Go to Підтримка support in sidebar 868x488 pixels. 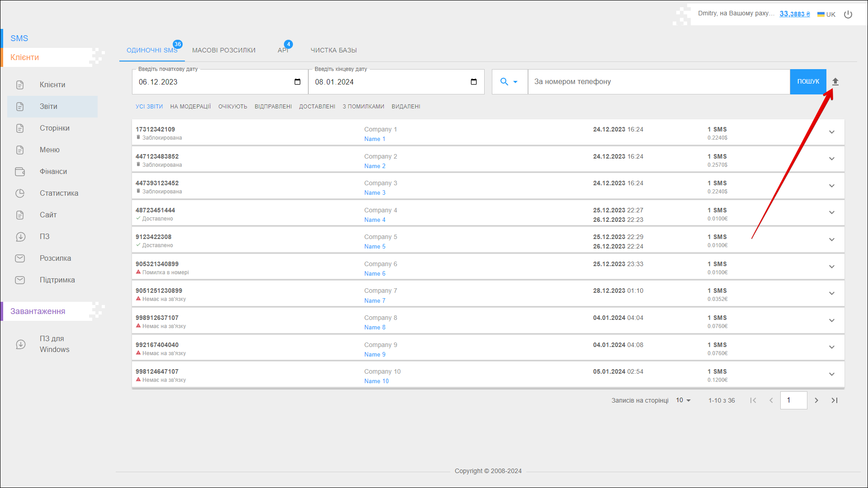[x=57, y=280]
